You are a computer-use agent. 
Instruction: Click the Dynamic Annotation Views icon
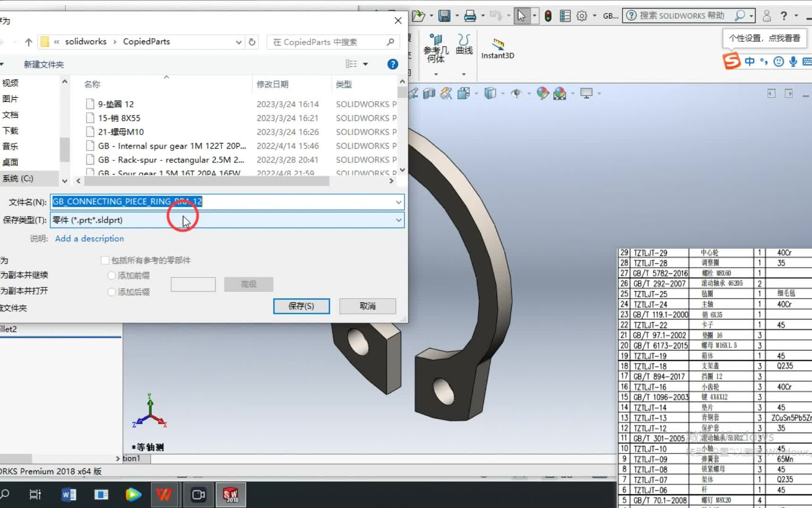[446, 94]
